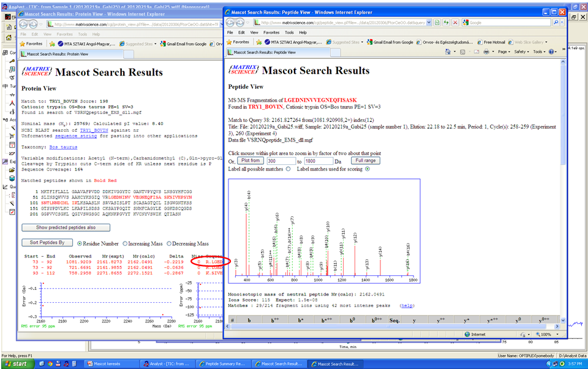Open Edit menu in Peptide View

point(241,32)
